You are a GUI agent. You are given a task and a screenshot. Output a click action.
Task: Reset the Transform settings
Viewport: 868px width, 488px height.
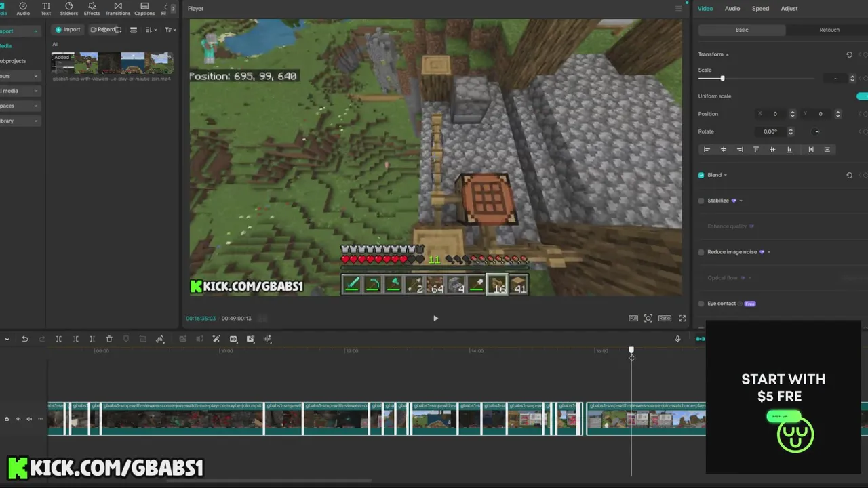(x=849, y=54)
